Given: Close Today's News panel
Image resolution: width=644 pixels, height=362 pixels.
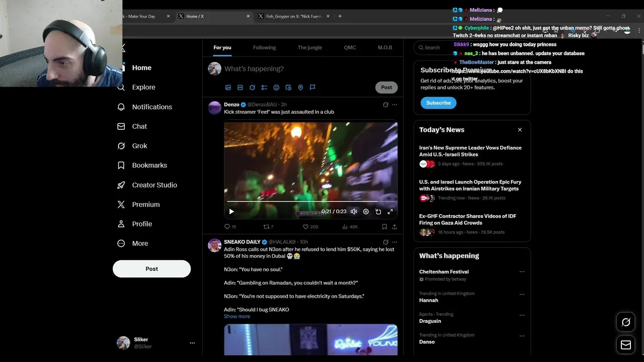Looking at the screenshot, I should 520,130.
